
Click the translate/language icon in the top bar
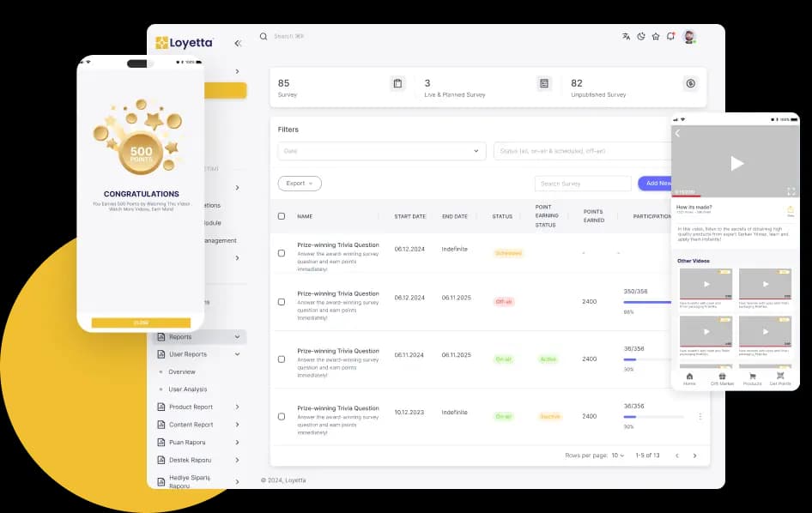(x=626, y=36)
